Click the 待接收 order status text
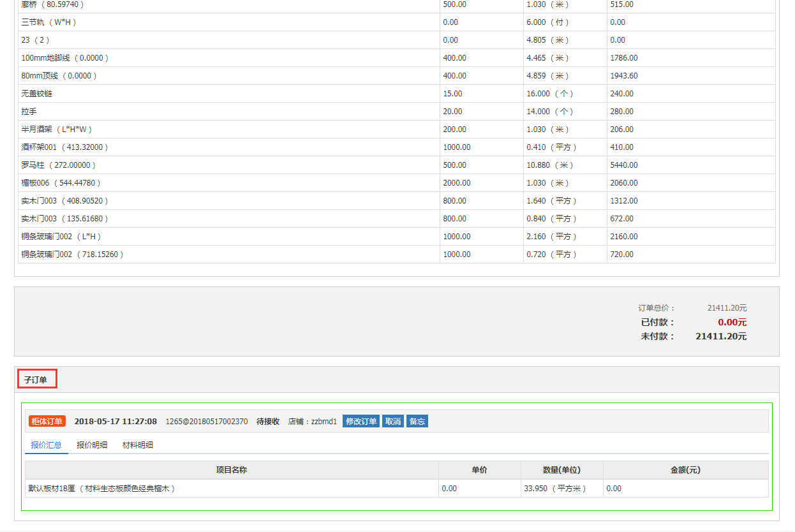Image resolution: width=795 pixels, height=532 pixels. [x=268, y=422]
